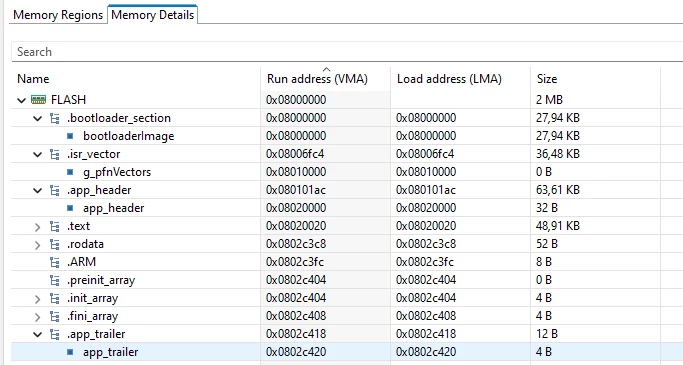This screenshot has height=365, width=683.
Task: Select the .ARM row label
Action: coord(81,262)
